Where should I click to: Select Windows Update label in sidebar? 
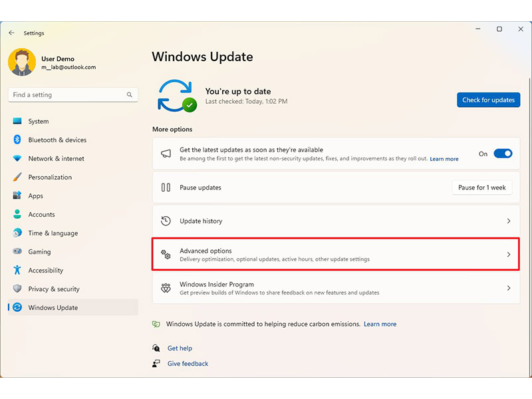tap(53, 308)
